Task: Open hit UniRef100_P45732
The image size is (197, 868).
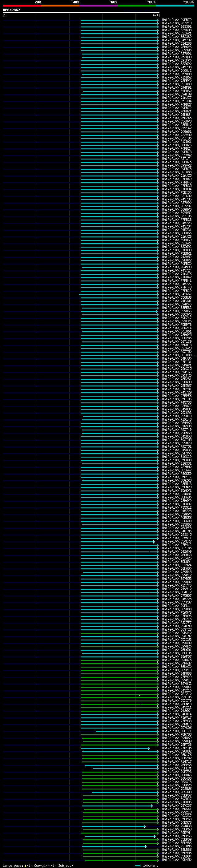Action: (x=177, y=40)
